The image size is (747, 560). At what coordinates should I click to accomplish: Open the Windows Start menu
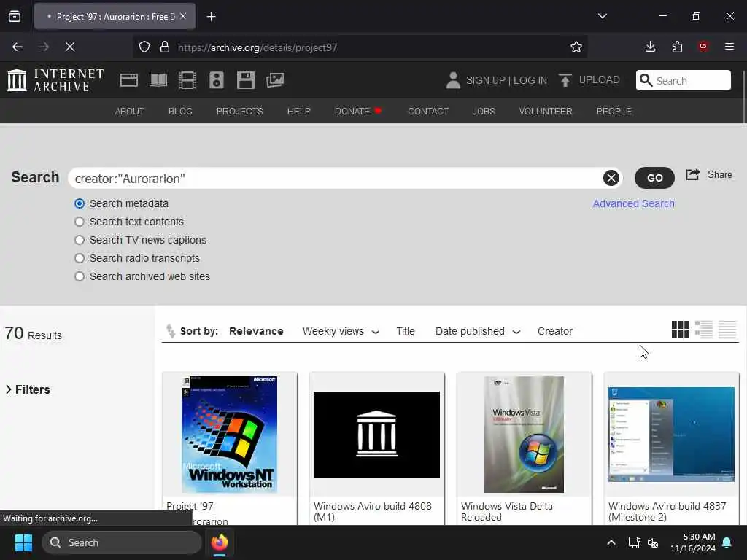[x=24, y=542]
